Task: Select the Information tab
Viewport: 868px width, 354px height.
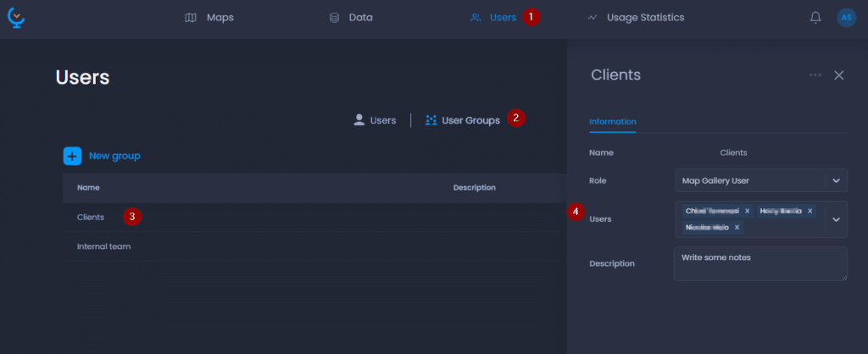Action: (x=612, y=122)
